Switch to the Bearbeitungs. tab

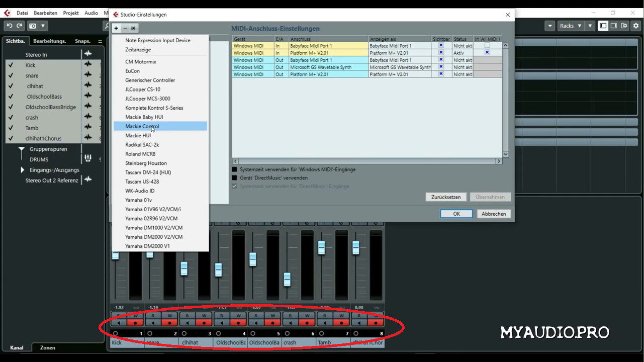coord(50,41)
